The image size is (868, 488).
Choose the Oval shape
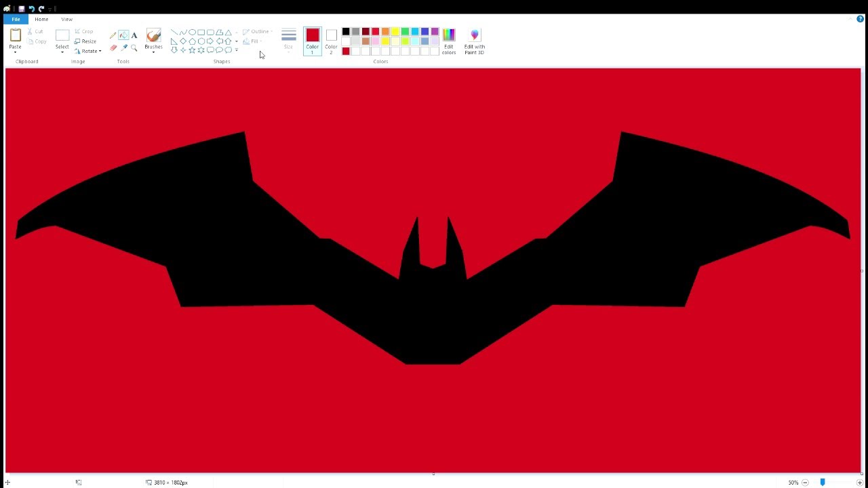192,32
